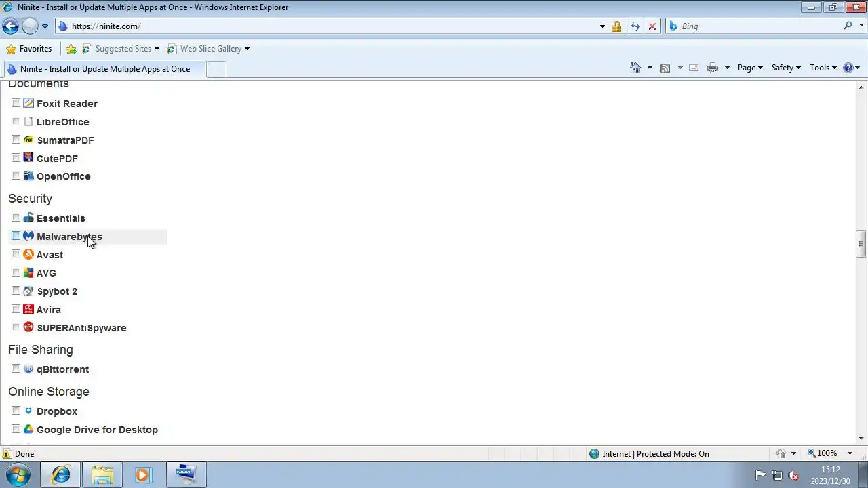The width and height of the screenshot is (868, 488).
Task: Click the scrollbar up arrow
Action: [861, 86]
